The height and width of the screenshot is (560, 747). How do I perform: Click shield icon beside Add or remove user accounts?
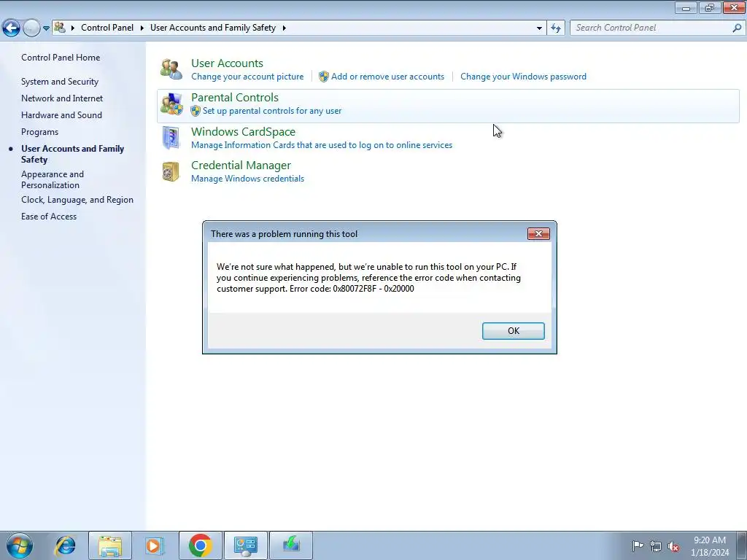tap(323, 76)
